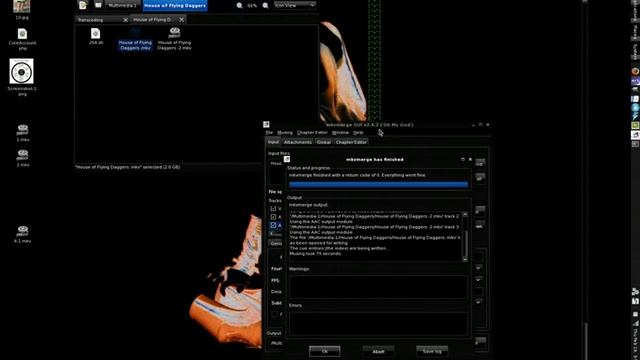Click the 'Muxing took 79 seconds' output line

tap(315, 253)
